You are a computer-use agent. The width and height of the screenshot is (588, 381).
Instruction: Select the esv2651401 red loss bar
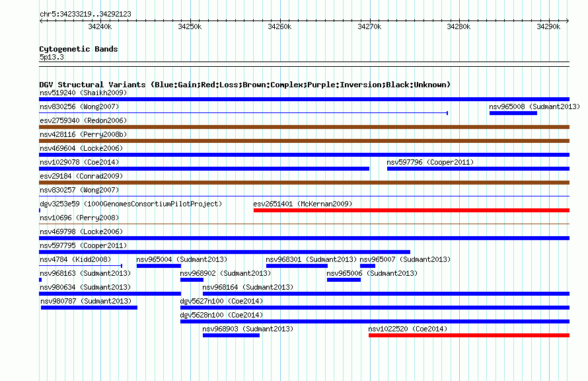[412, 210]
